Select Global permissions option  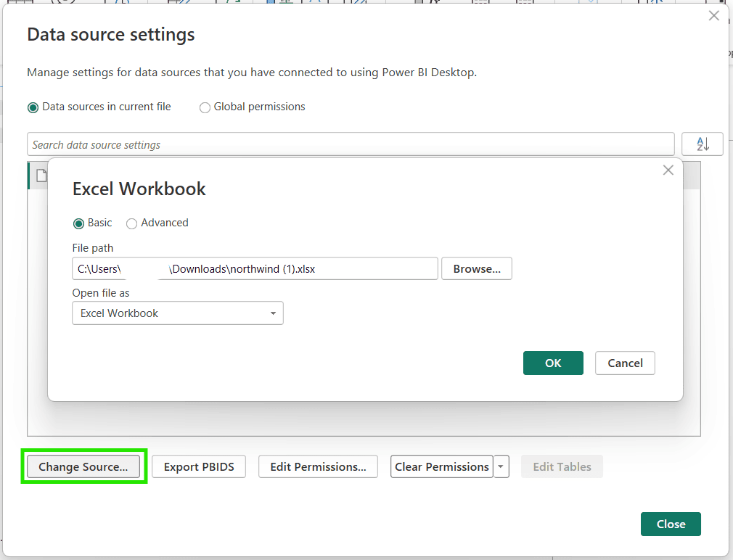[x=205, y=107]
